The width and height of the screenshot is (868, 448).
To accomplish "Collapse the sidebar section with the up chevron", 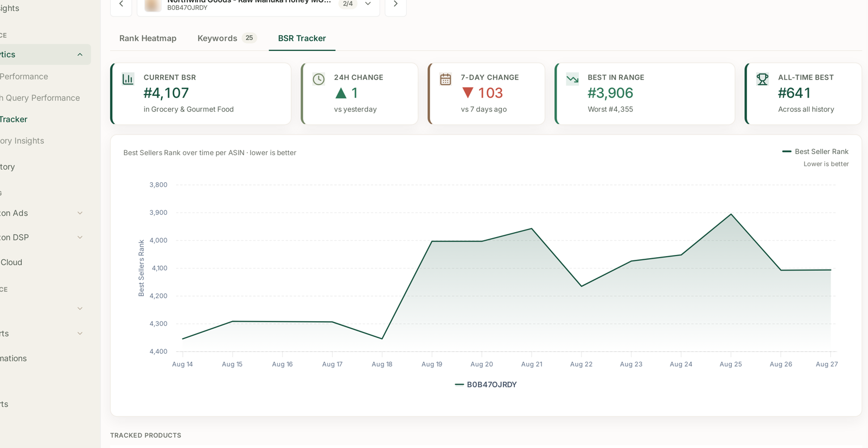I will [80, 55].
